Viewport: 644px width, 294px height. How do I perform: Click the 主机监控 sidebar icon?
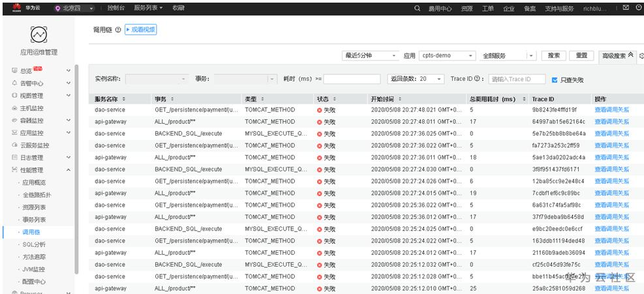(x=14, y=108)
